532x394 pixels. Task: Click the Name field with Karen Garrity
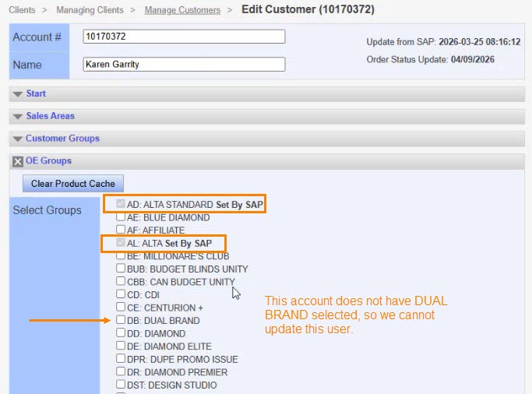click(x=184, y=65)
